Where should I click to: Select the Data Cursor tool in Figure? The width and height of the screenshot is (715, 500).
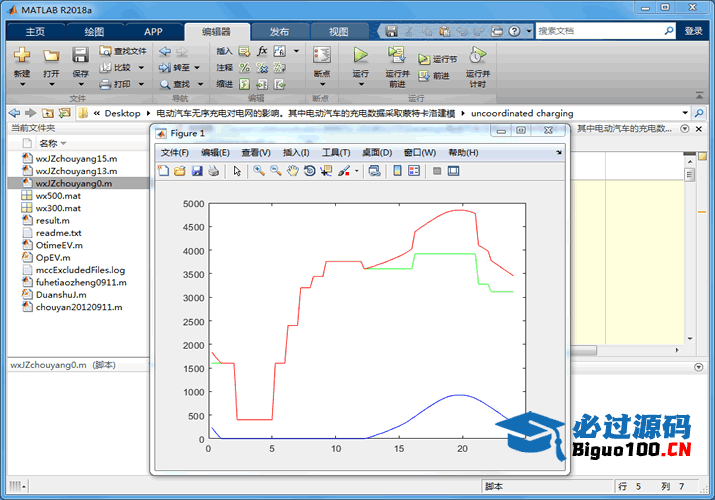(326, 171)
